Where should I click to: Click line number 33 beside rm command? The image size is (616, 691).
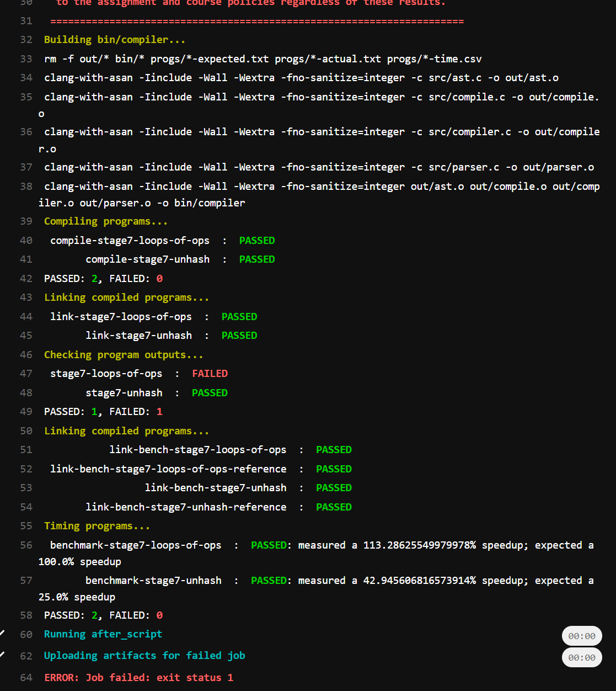26,59
